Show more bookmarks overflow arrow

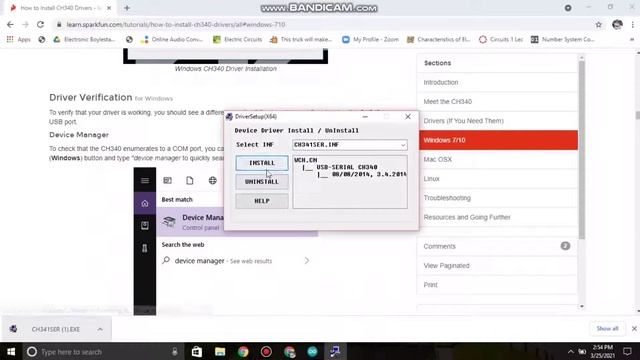(632, 40)
